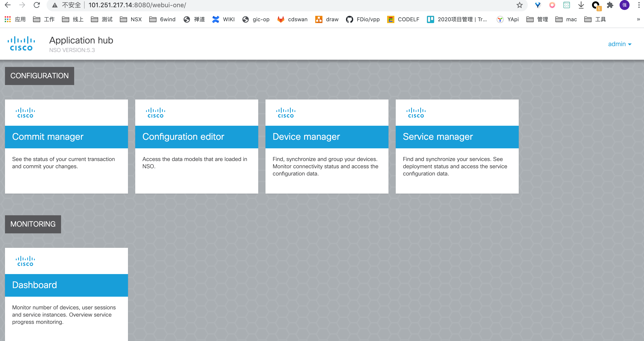
Task: Open the cdswan GitLab bookmark
Action: (x=292, y=19)
